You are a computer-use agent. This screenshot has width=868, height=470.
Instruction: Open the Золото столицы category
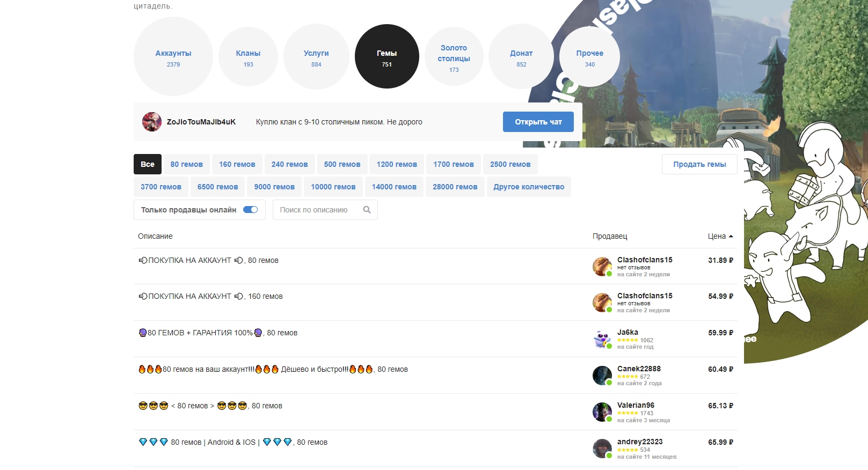click(x=454, y=56)
